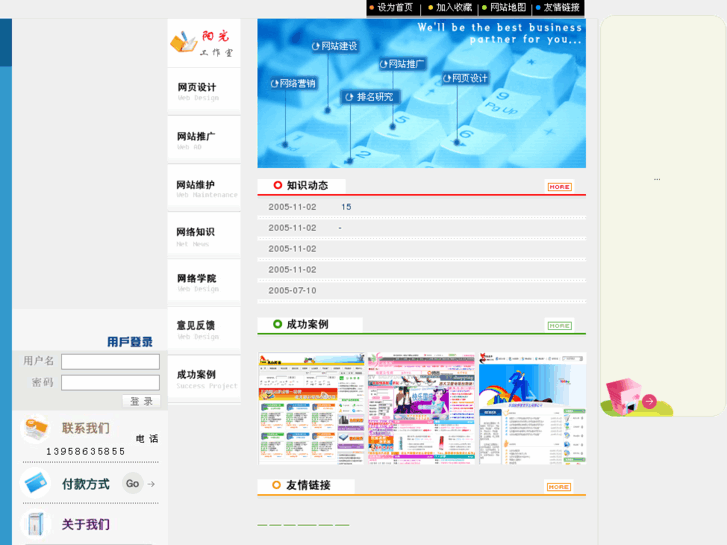Click MORE button in 友情链接 section
The image size is (727, 545).
(559, 487)
